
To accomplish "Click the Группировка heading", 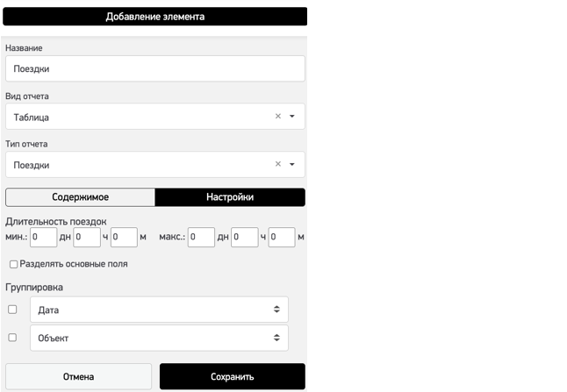I will click(x=34, y=288).
